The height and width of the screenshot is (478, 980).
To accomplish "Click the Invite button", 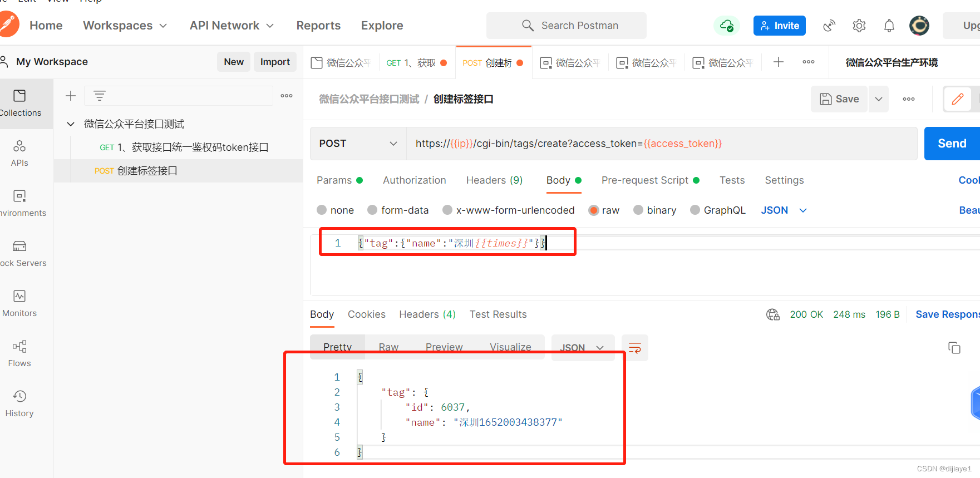I will point(780,26).
